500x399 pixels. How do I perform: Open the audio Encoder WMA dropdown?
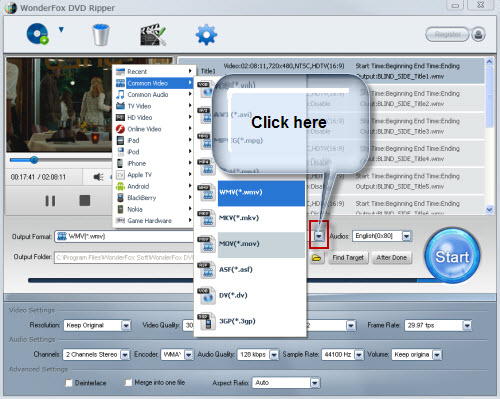click(189, 355)
